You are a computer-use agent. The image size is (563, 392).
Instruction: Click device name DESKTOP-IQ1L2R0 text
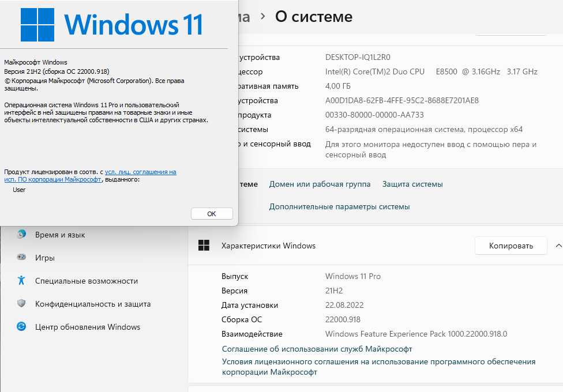click(x=358, y=57)
